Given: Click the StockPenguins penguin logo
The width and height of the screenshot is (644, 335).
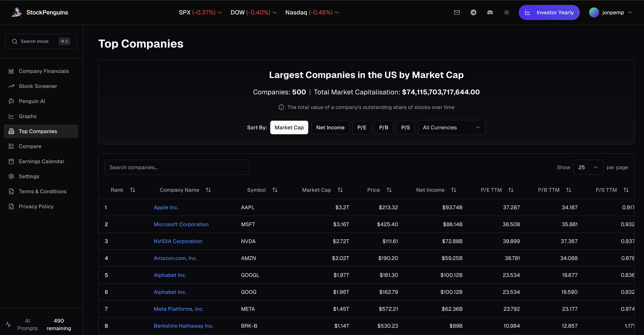Looking at the screenshot, I should click(17, 12).
